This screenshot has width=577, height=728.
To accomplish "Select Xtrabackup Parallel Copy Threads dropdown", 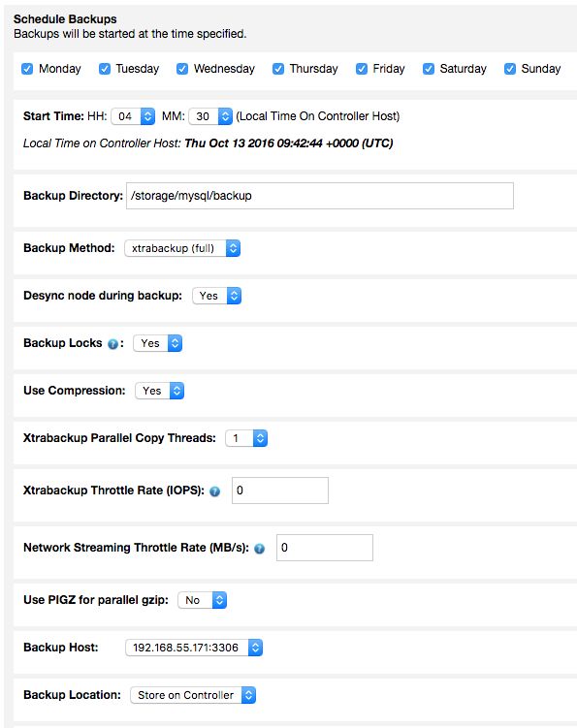I will (x=246, y=438).
